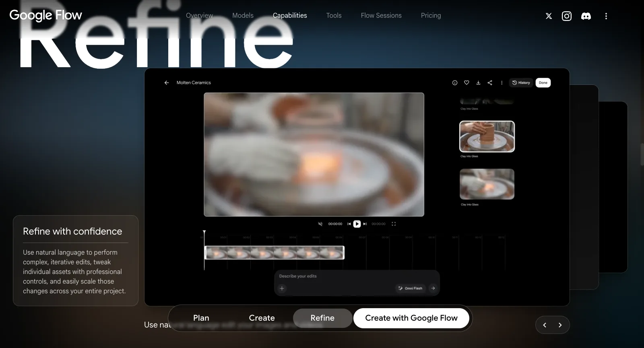Open the Overview nav item

[199, 16]
